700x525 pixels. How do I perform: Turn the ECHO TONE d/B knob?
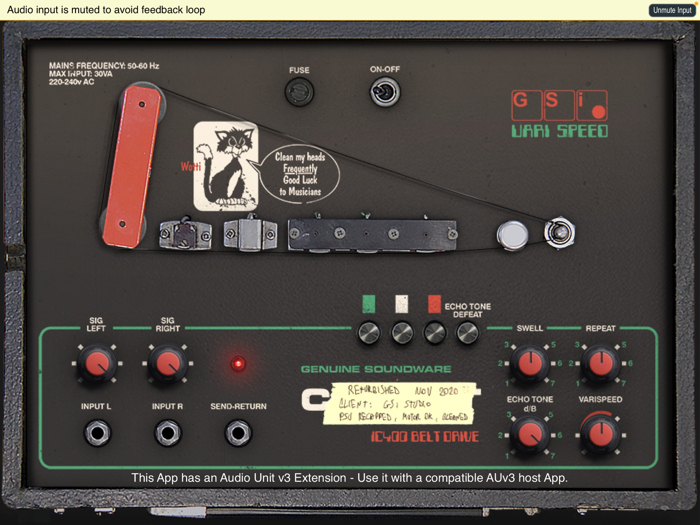(529, 435)
